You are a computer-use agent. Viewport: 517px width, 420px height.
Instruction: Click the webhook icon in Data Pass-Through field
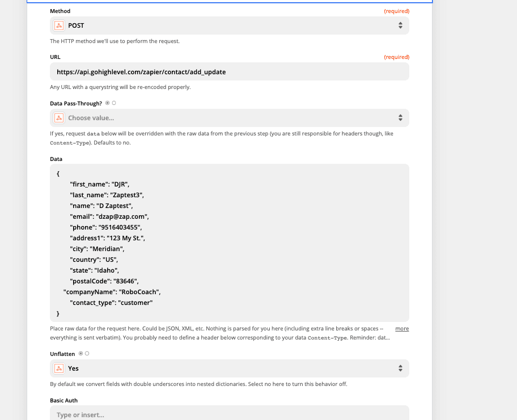[59, 118]
